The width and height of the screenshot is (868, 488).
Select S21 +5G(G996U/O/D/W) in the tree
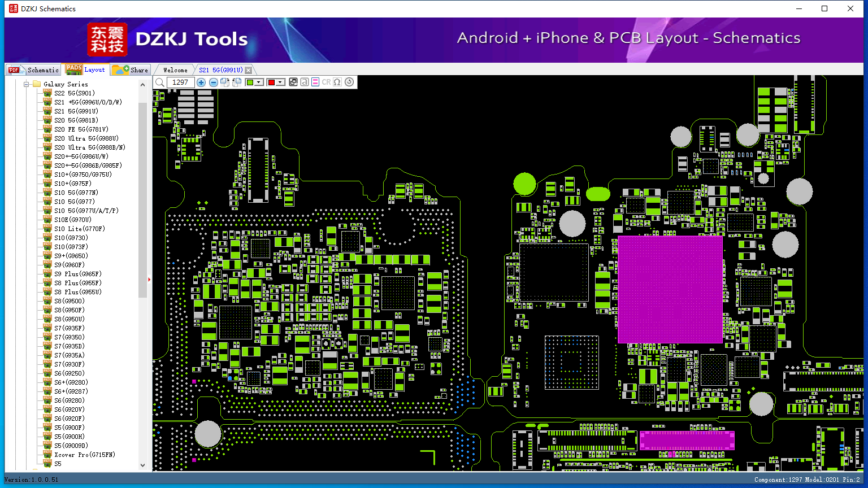88,102
